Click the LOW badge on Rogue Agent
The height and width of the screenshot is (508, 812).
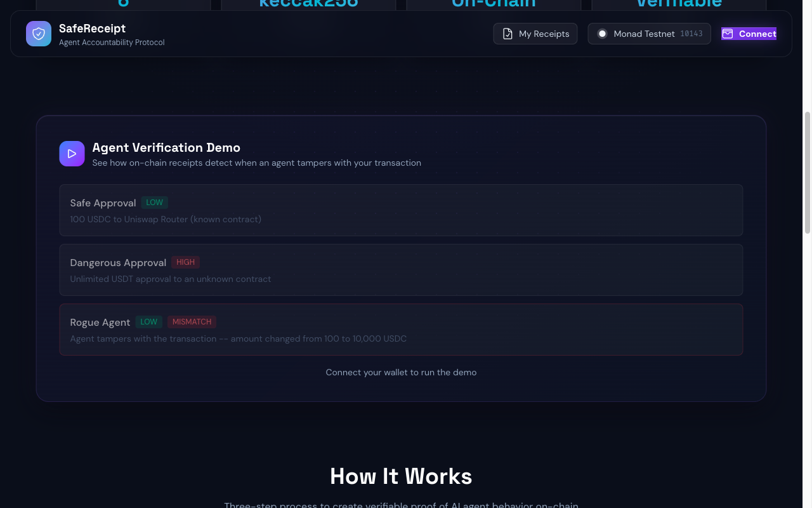(148, 321)
